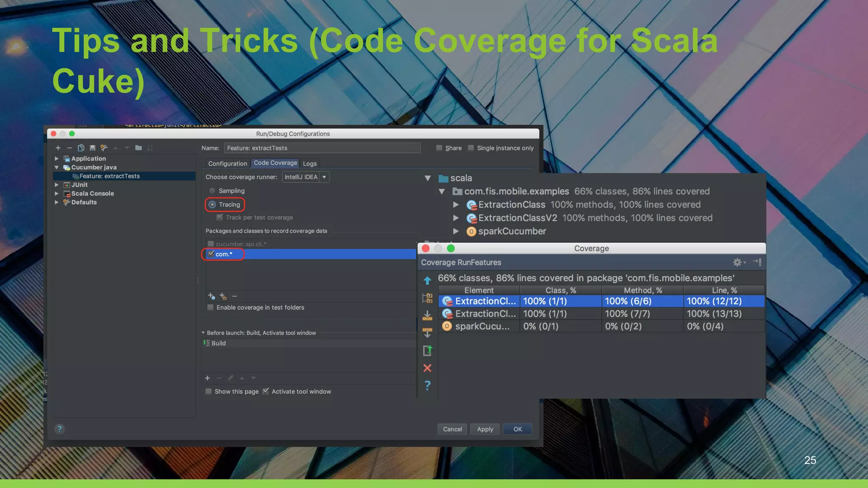Go up one level in Coverage
Image resolution: width=868 pixels, height=488 pixels.
click(x=427, y=280)
